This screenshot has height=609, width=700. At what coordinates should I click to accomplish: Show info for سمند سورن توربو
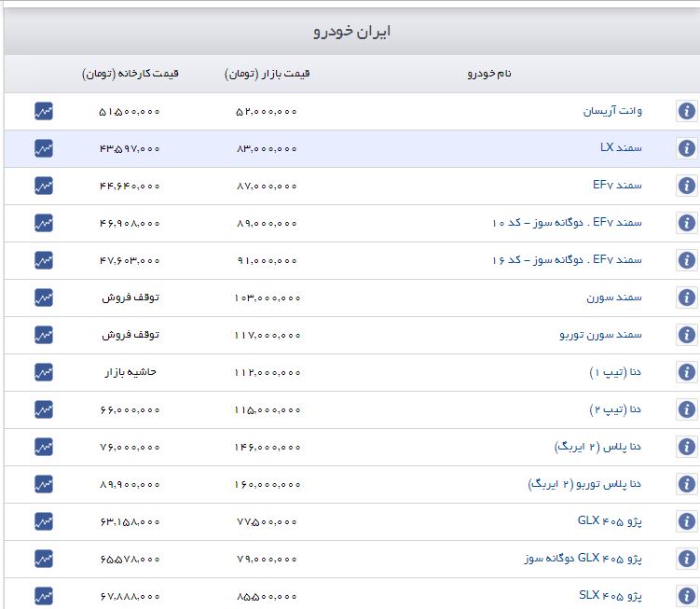tap(687, 335)
